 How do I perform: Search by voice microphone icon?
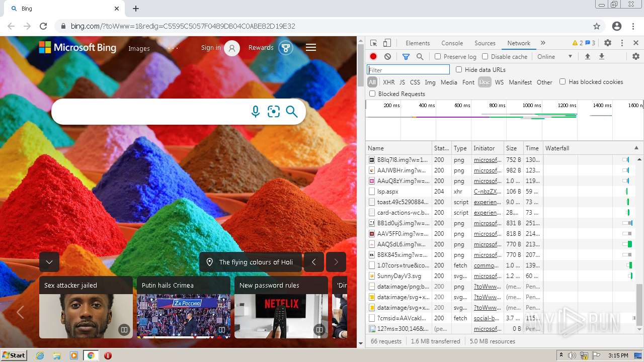(256, 112)
